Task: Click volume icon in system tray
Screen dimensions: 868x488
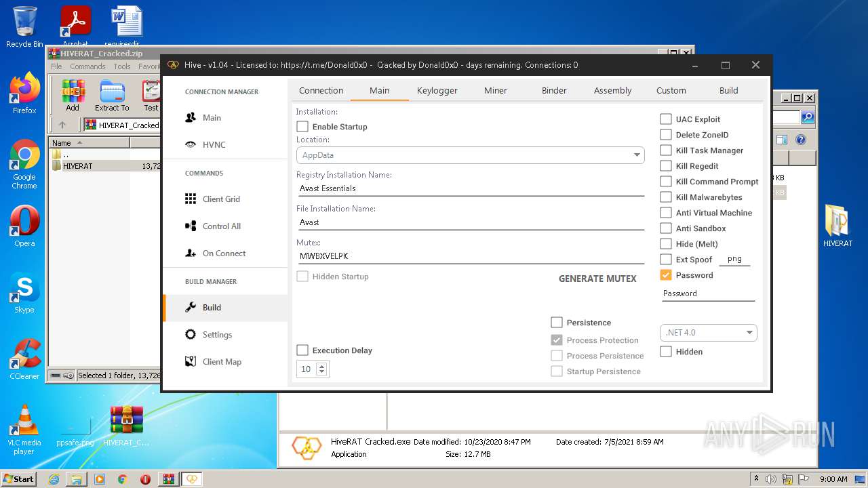Action: (x=772, y=479)
